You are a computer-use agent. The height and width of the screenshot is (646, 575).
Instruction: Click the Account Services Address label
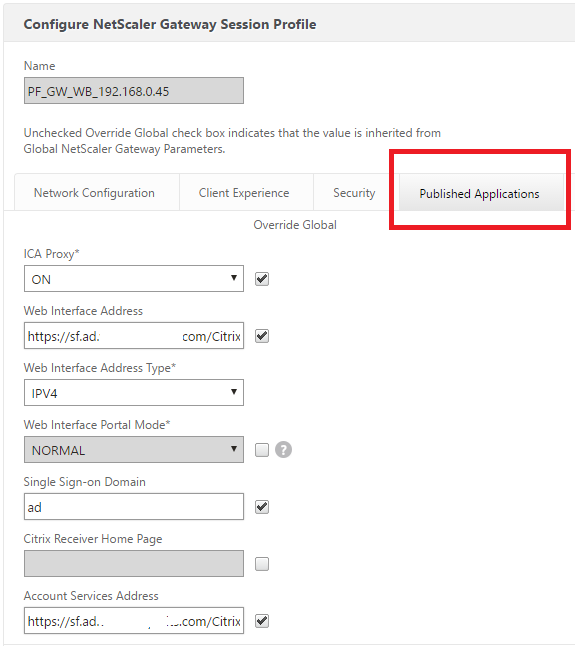(x=91, y=596)
